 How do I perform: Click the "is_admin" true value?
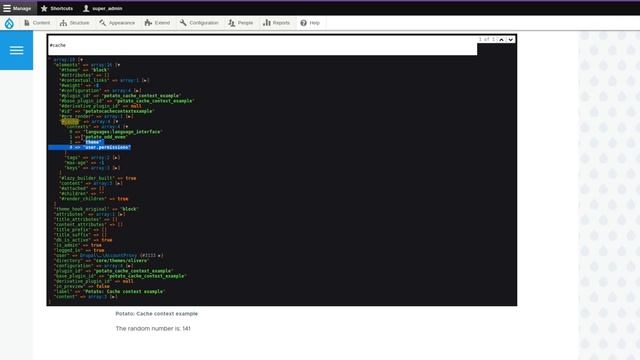(96, 245)
